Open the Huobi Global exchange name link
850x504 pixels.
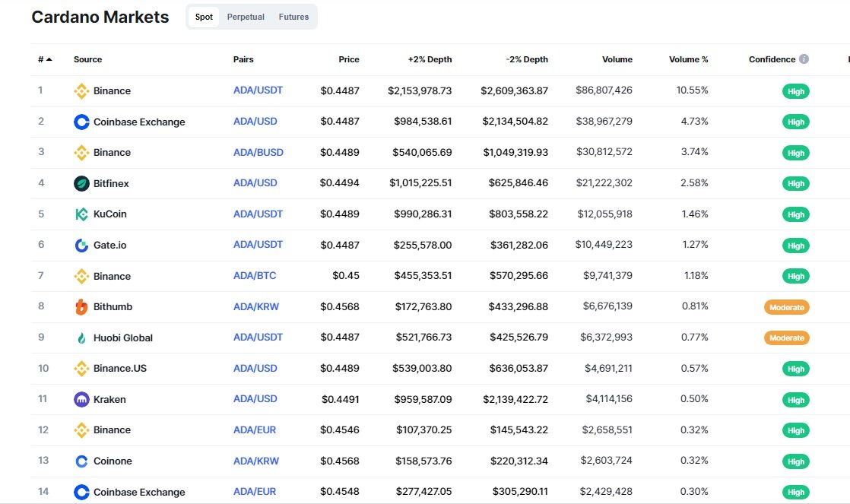(123, 338)
